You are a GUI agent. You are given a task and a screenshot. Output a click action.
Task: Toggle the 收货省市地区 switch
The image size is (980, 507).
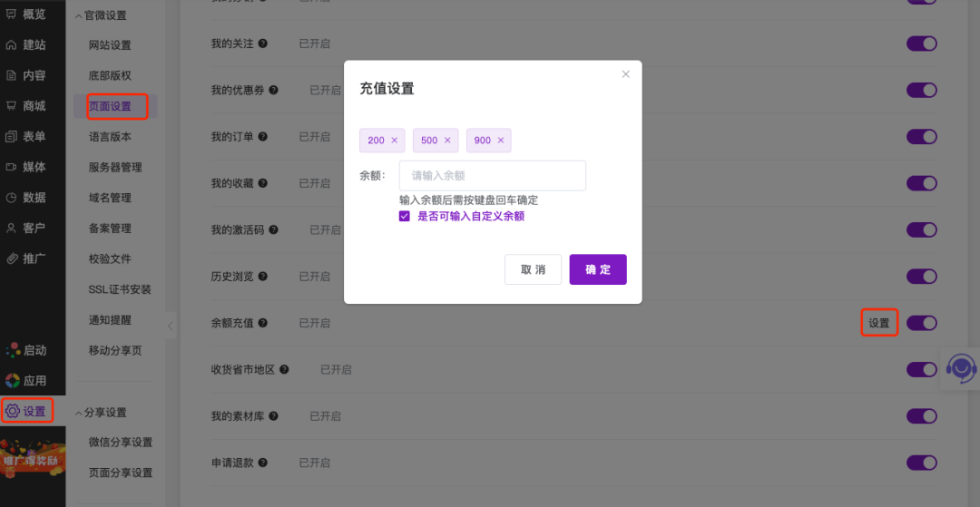click(922, 370)
